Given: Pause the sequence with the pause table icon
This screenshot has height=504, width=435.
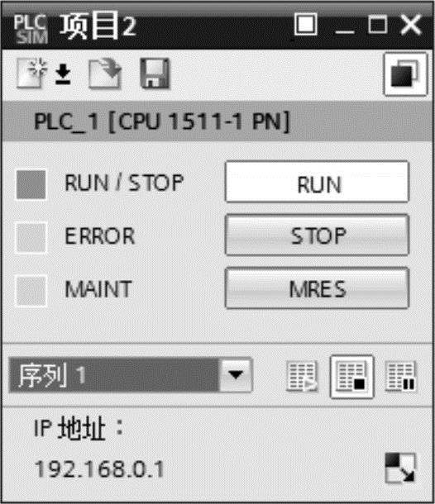Looking at the screenshot, I should pyautogui.click(x=401, y=377).
